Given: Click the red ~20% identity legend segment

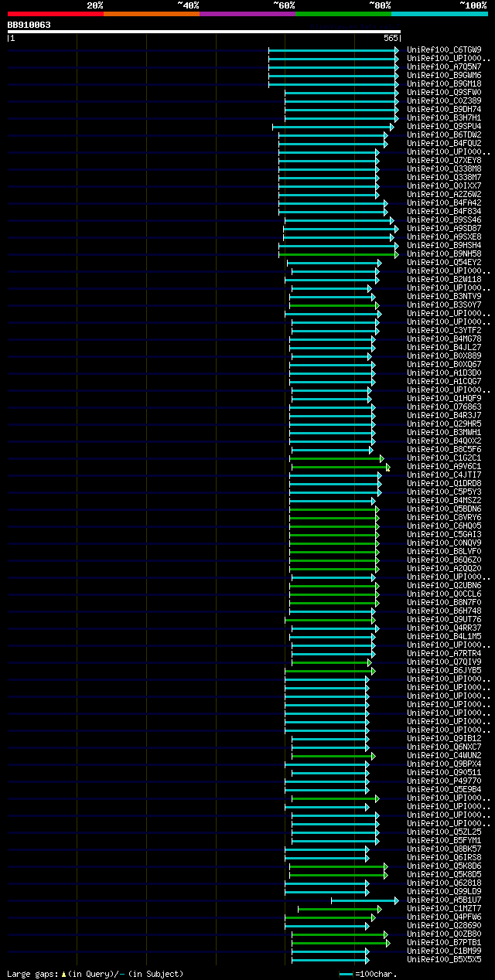Looking at the screenshot, I should [x=55, y=13].
